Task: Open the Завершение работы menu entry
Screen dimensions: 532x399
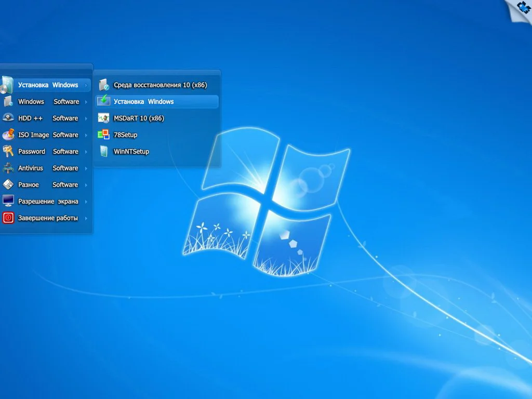Action: (x=46, y=218)
